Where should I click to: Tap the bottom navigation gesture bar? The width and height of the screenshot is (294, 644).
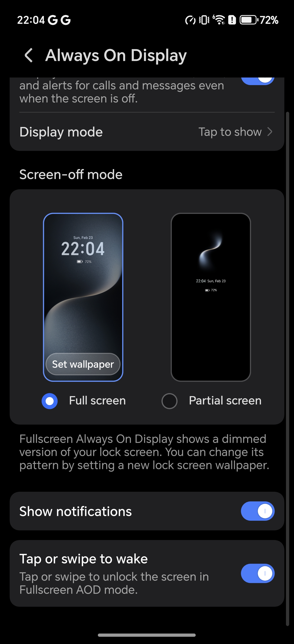coord(147,635)
